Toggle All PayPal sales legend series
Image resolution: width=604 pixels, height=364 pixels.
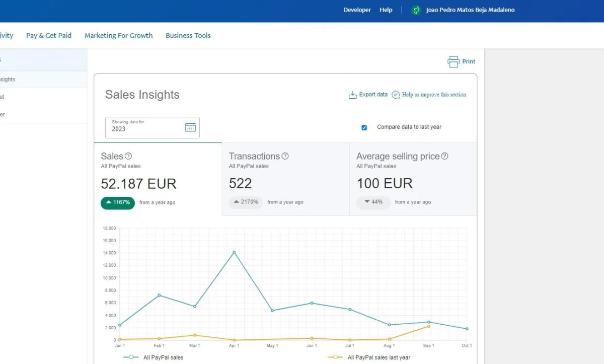(x=154, y=357)
